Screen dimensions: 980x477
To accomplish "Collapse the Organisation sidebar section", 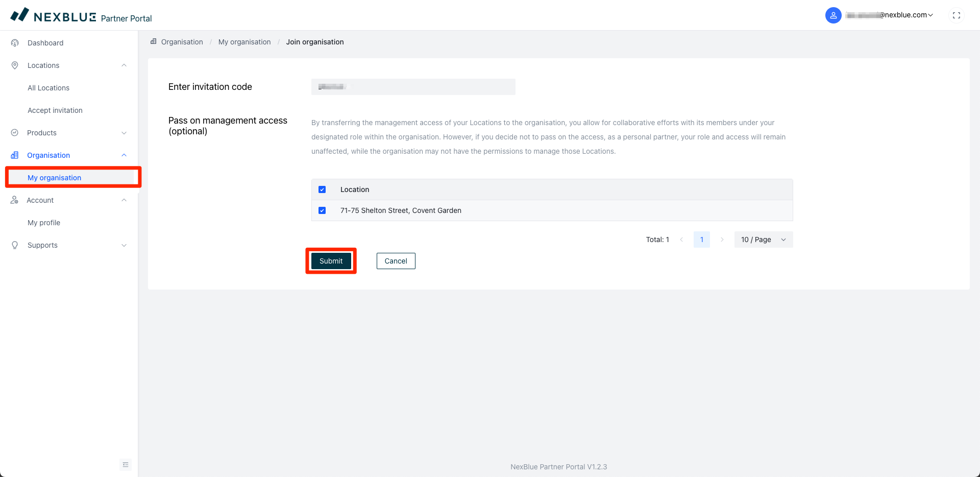I will (124, 155).
